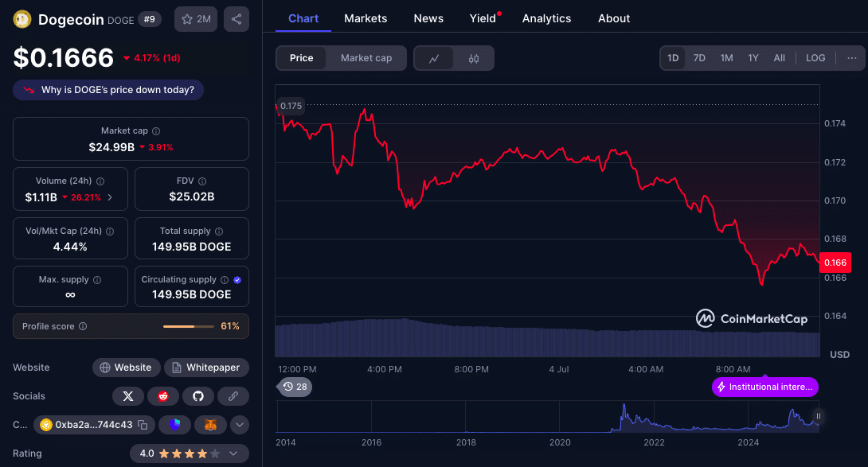
Task: Open Circulating supply info icon
Action: 225,280
